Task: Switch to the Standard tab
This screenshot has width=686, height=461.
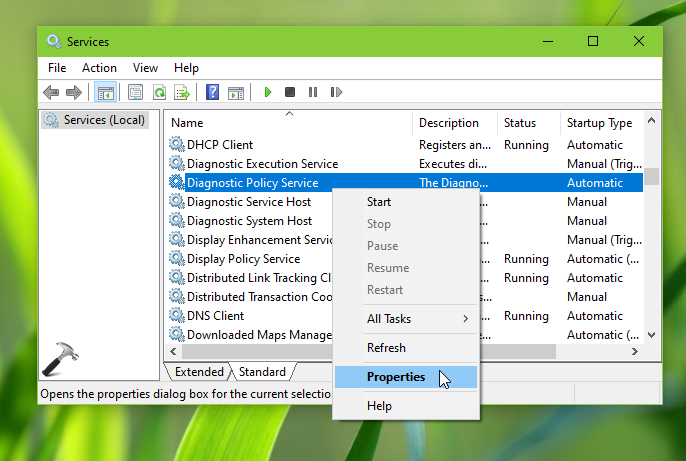Action: pos(263,372)
